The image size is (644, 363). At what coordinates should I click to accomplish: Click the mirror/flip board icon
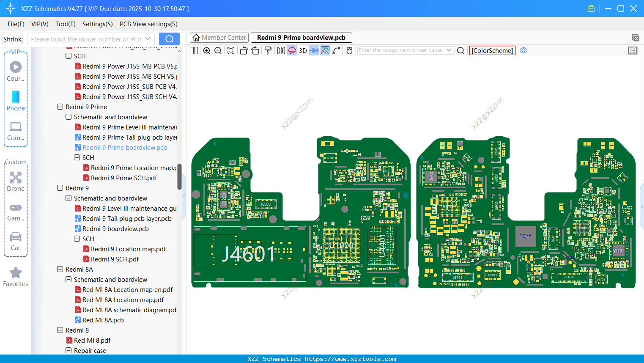coord(281,51)
